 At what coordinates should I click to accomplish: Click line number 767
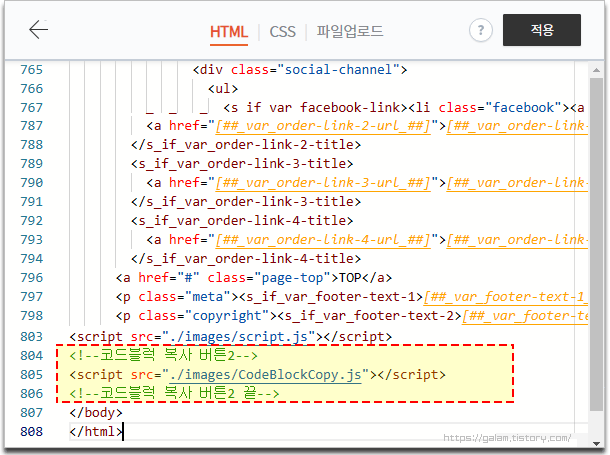[x=32, y=108]
